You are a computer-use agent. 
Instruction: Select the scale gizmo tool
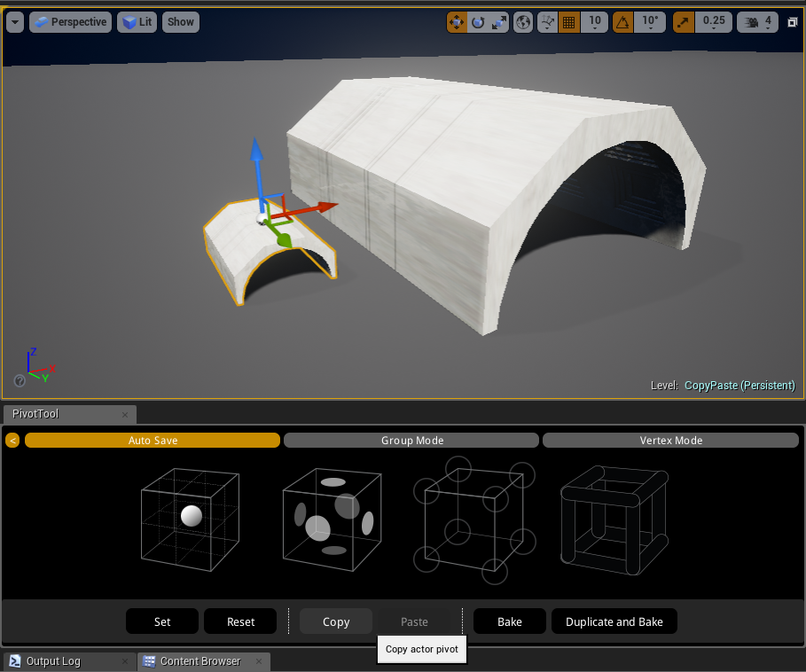tap(499, 22)
